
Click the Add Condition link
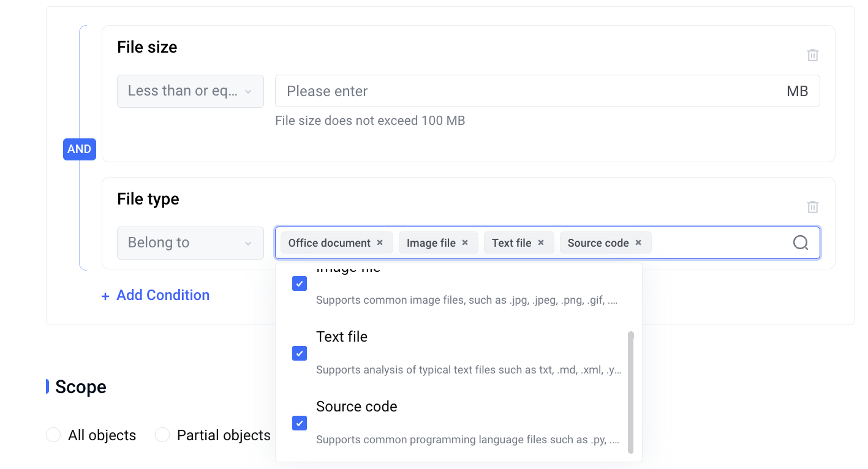click(x=163, y=295)
